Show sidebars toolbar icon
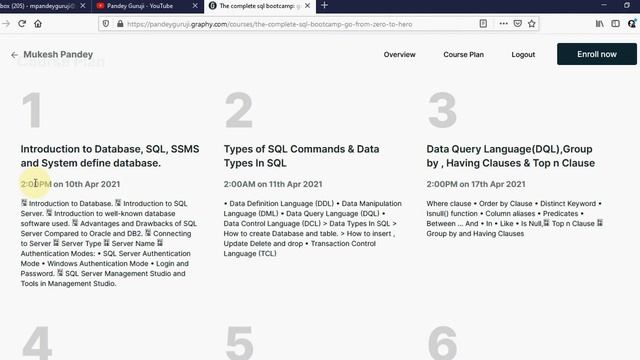This screenshot has width=640, height=360. pyautogui.click(x=616, y=24)
